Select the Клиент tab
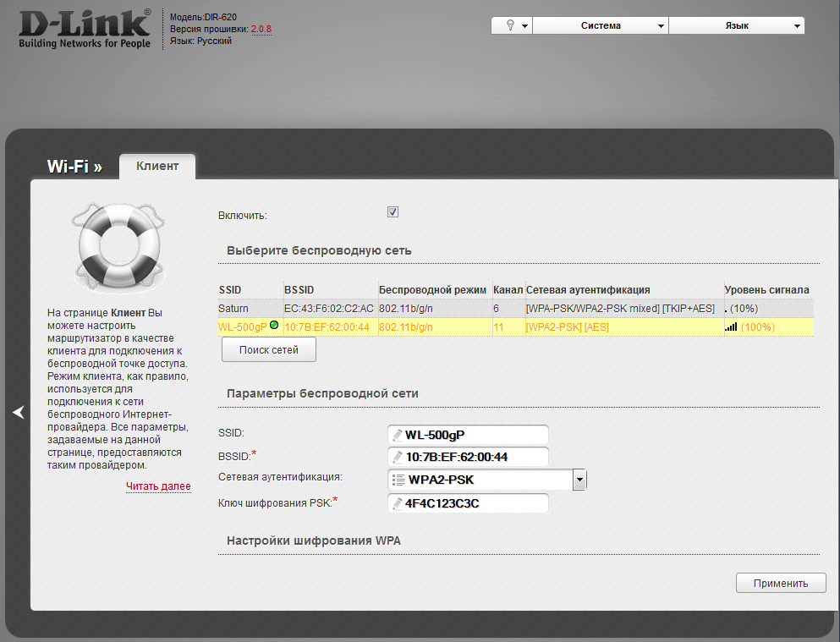This screenshot has height=642, width=840. tap(157, 167)
